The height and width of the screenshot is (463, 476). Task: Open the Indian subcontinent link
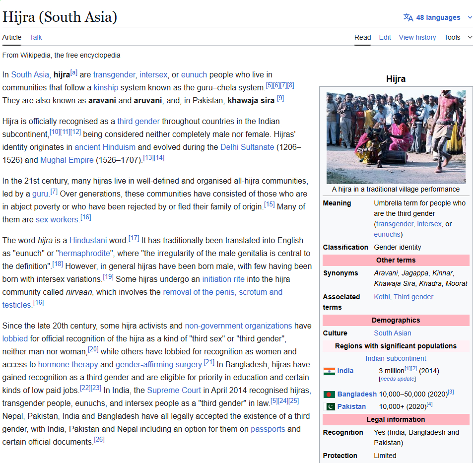click(x=396, y=359)
